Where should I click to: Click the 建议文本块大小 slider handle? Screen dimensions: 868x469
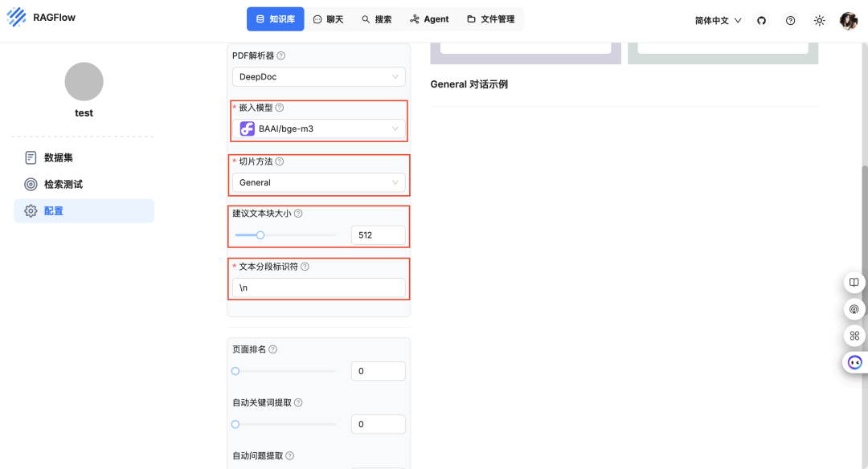click(260, 235)
